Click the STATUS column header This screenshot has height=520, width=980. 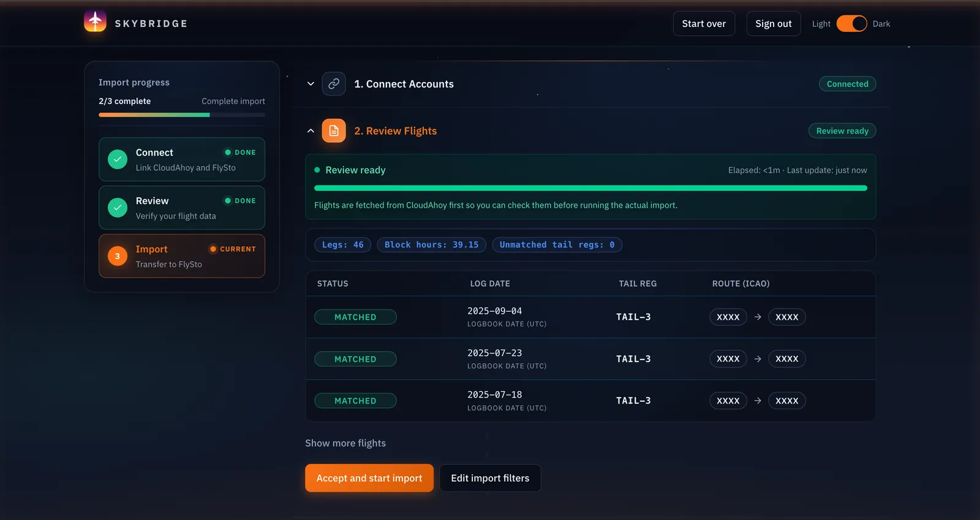333,284
